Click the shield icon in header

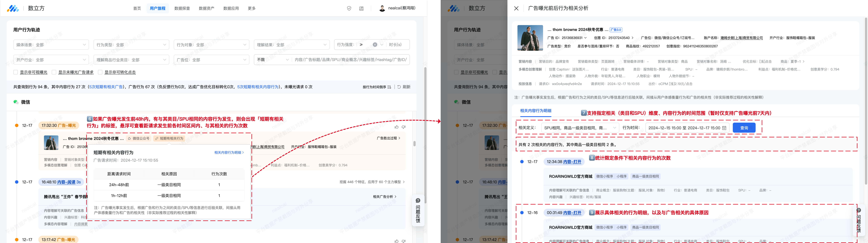349,8
